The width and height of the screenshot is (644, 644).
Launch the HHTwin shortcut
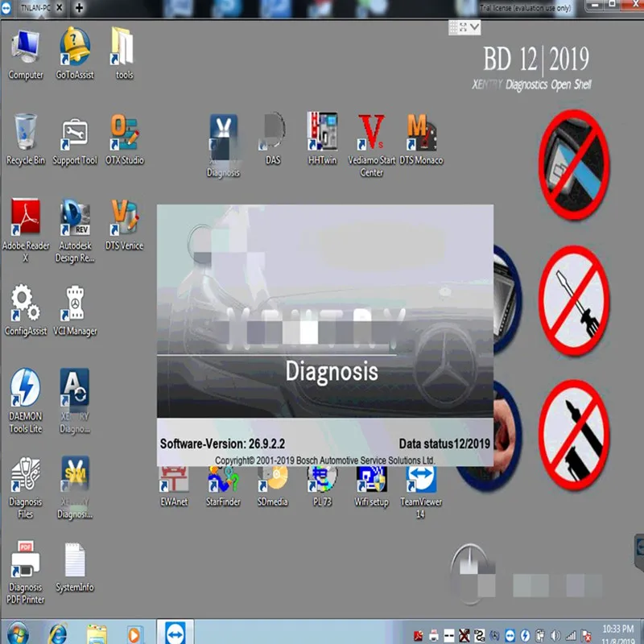pyautogui.click(x=323, y=139)
